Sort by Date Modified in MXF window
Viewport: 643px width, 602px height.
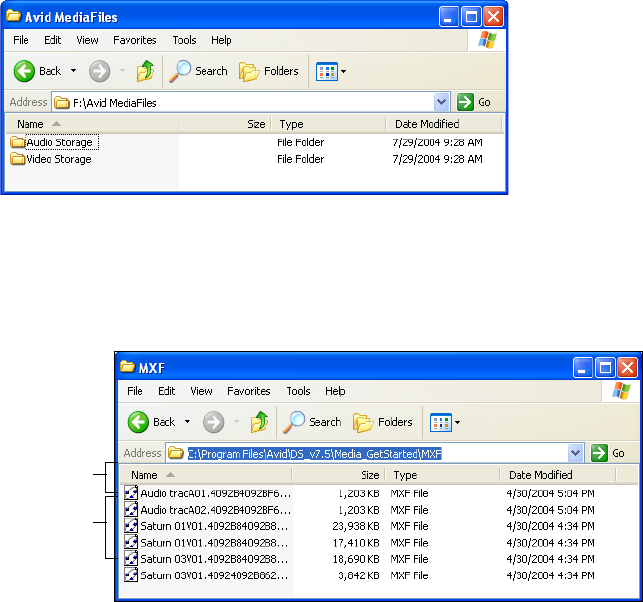click(x=558, y=475)
